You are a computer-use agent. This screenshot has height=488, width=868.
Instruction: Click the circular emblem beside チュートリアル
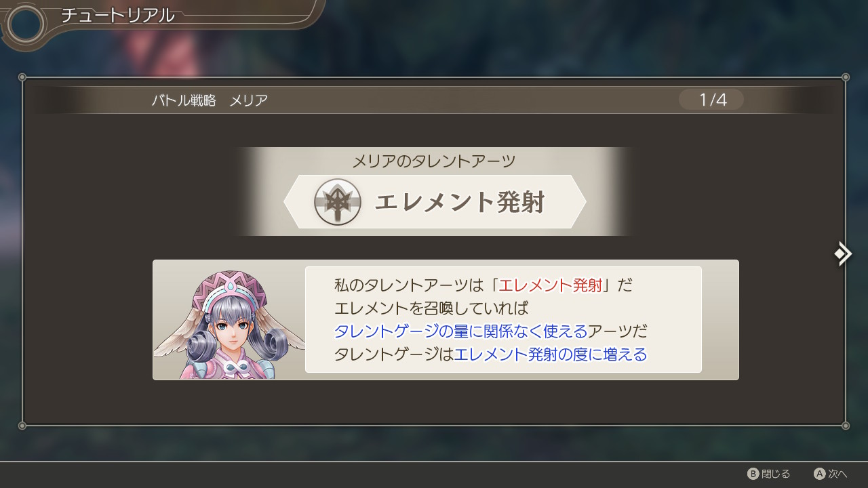coord(26,24)
